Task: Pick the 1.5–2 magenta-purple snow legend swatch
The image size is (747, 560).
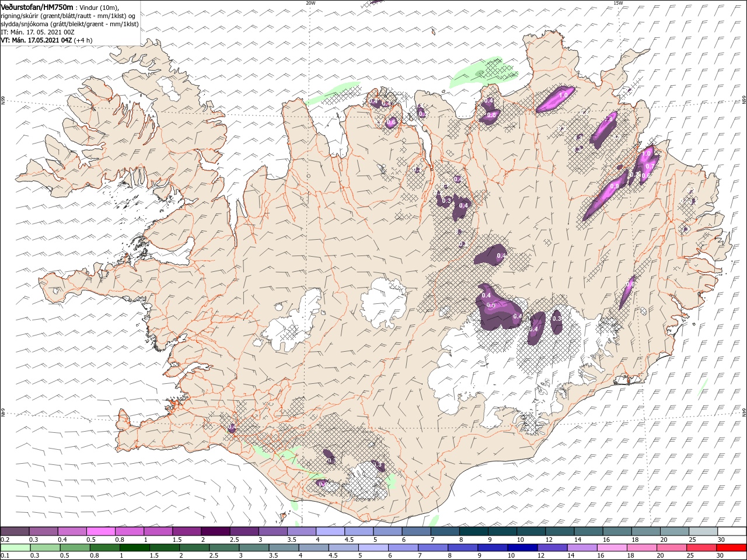Action: 187,531
